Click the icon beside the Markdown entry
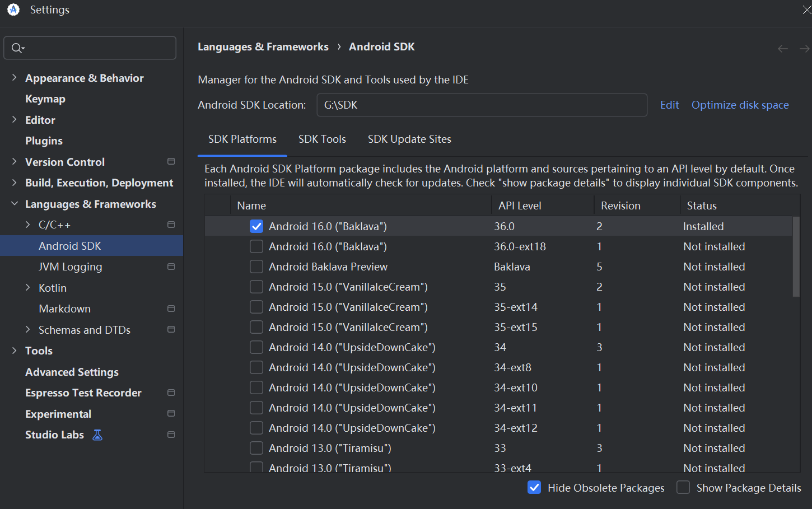Viewport: 812px width, 509px height. [x=171, y=309]
